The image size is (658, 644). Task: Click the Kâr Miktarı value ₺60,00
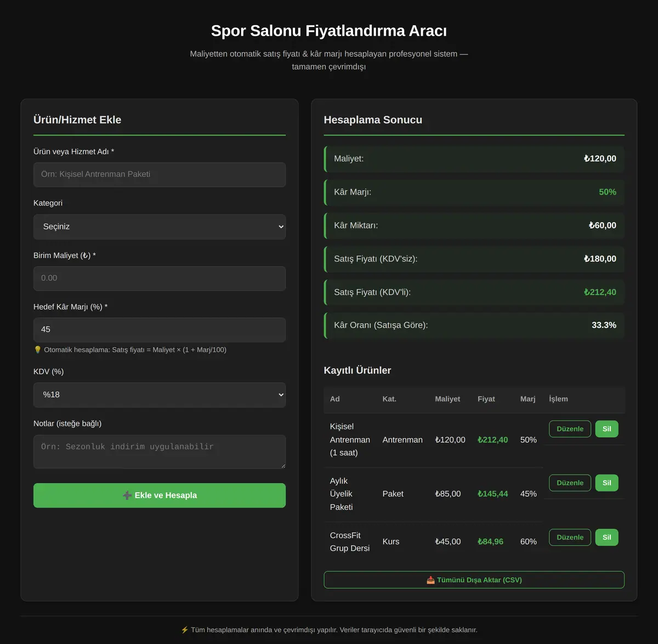(x=603, y=225)
